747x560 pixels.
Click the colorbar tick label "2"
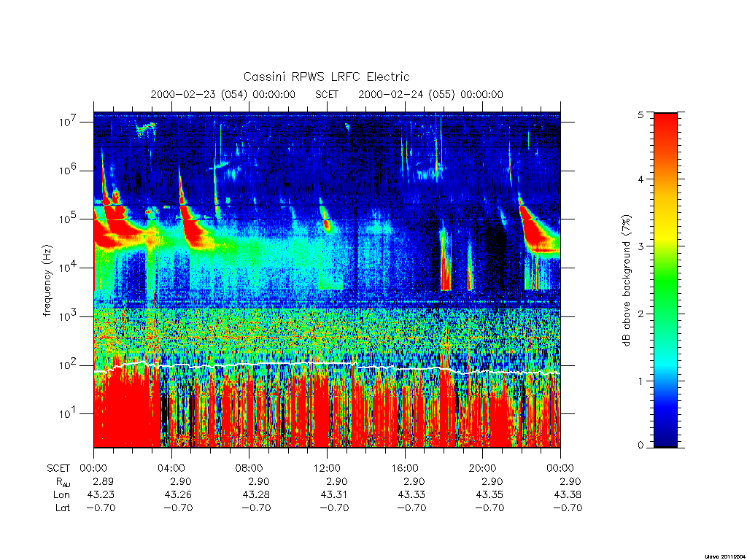pos(640,314)
